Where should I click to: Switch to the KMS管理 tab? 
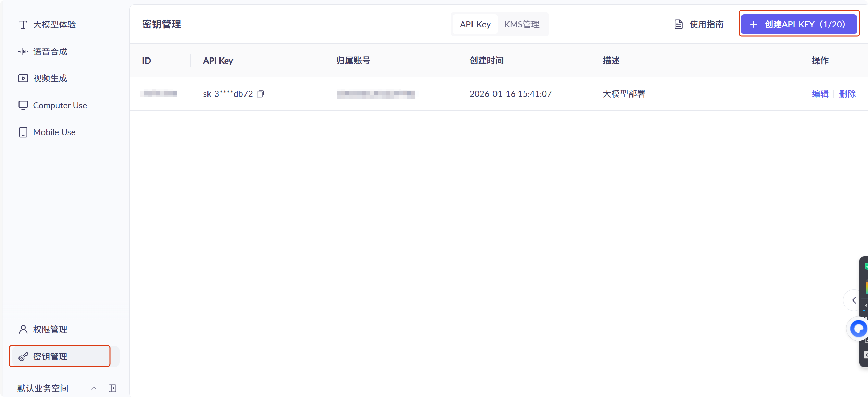(x=521, y=24)
